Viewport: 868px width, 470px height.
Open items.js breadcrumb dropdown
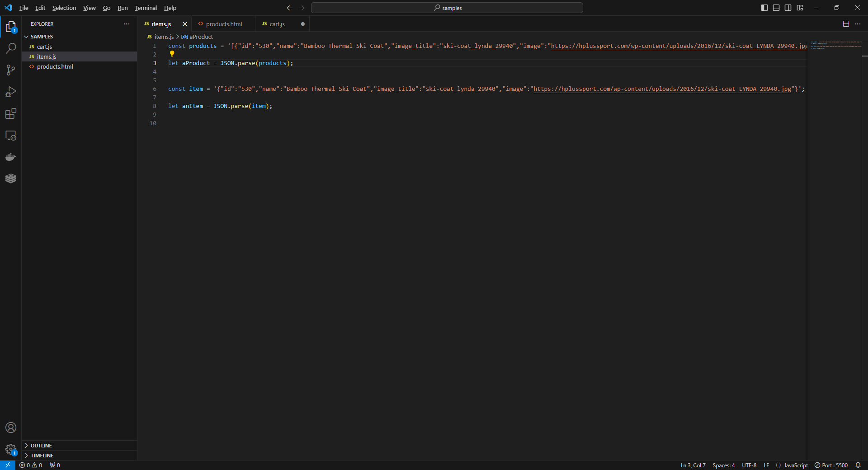pyautogui.click(x=160, y=37)
